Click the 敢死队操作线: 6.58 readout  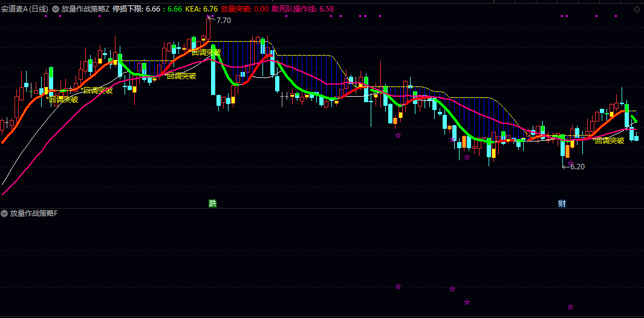tap(303, 8)
